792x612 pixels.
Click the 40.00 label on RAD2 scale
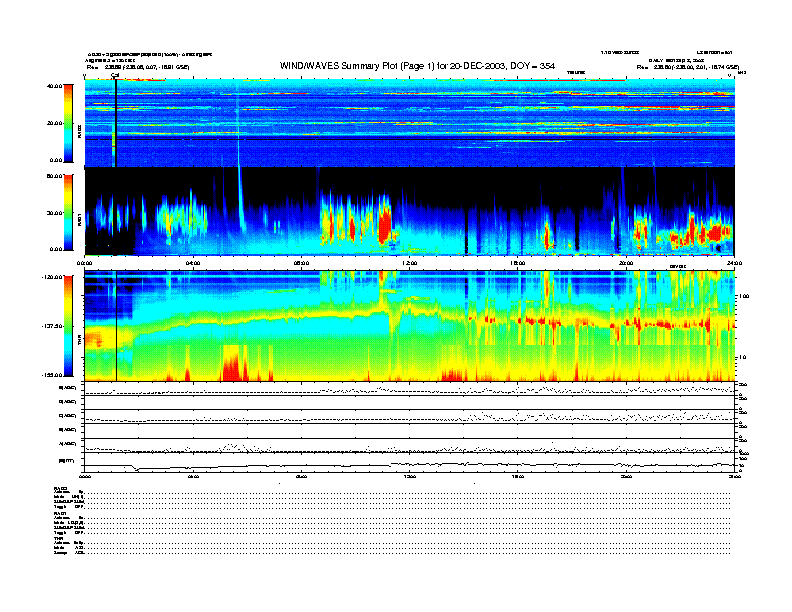tap(54, 86)
